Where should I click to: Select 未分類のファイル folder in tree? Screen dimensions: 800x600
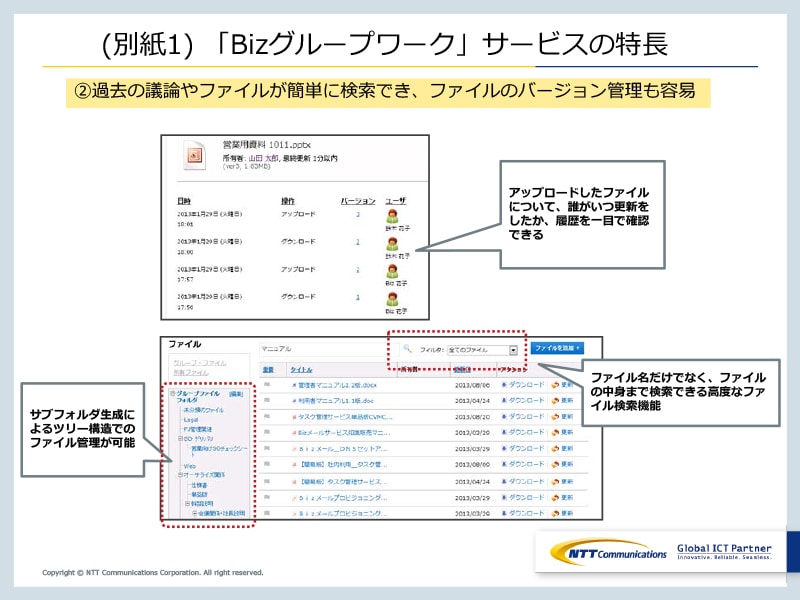[203, 410]
